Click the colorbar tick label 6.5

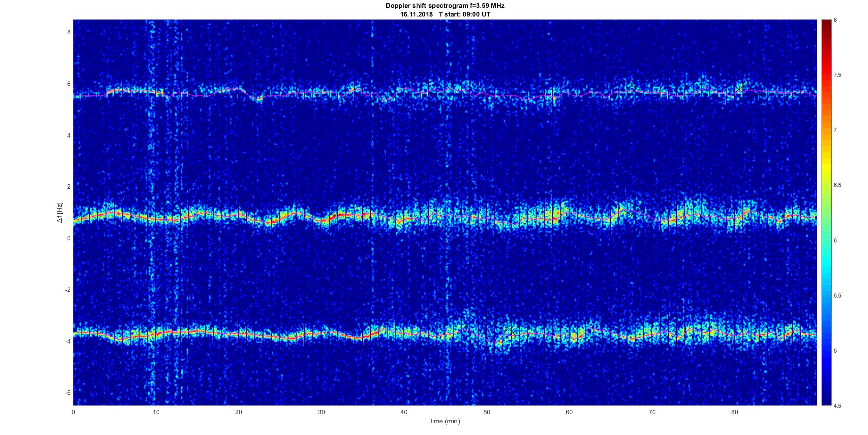[837, 185]
